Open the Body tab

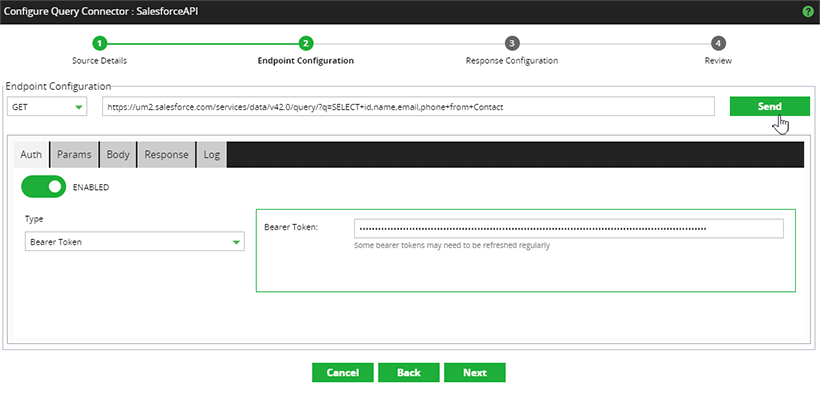pos(118,154)
